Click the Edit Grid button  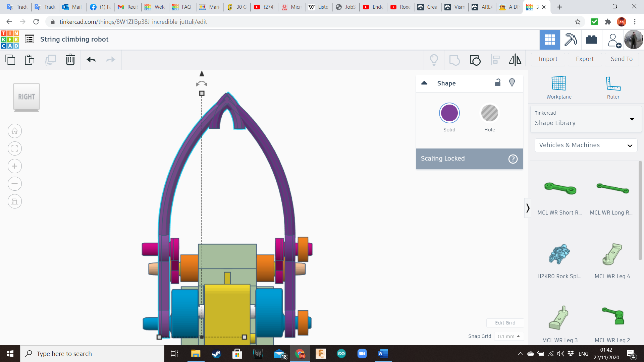(505, 322)
